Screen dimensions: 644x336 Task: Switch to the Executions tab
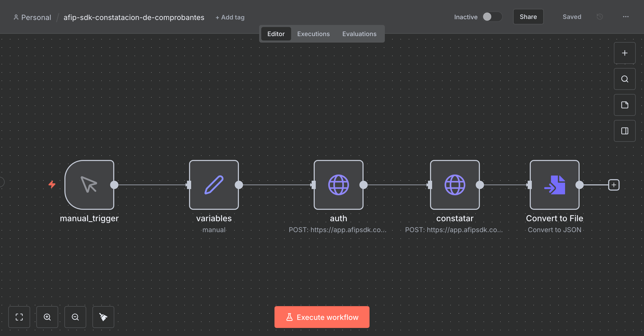(313, 34)
